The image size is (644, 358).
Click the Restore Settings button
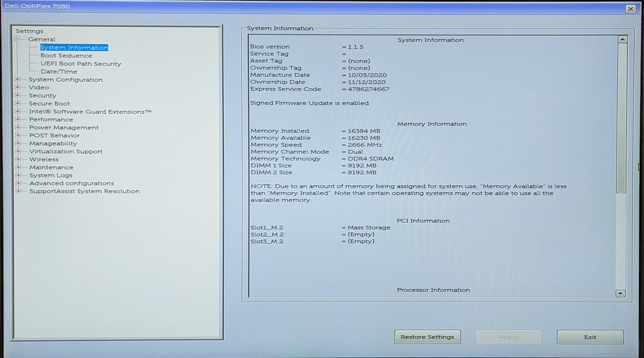click(427, 337)
